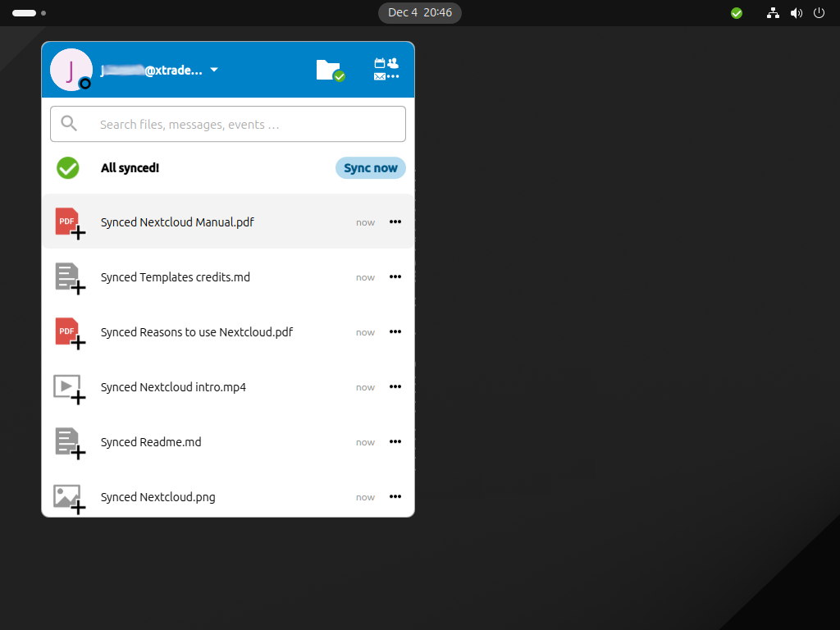This screenshot has width=840, height=630.
Task: Click video icon for Nextcloud intro.mp4
Action: point(70,389)
